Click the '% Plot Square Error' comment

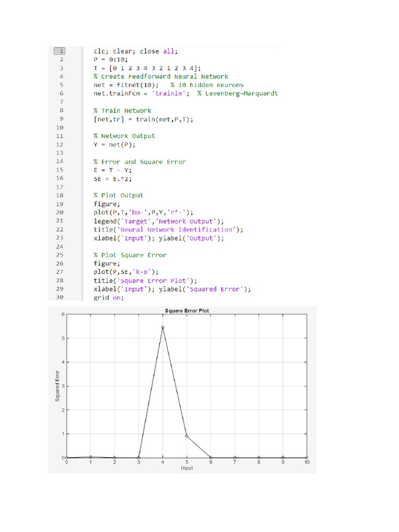click(x=130, y=255)
